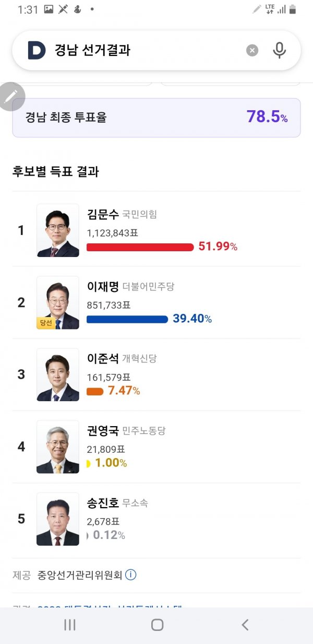The image size is (313, 644).
Task: Open 권영국 candidate photo
Action: coord(58,447)
